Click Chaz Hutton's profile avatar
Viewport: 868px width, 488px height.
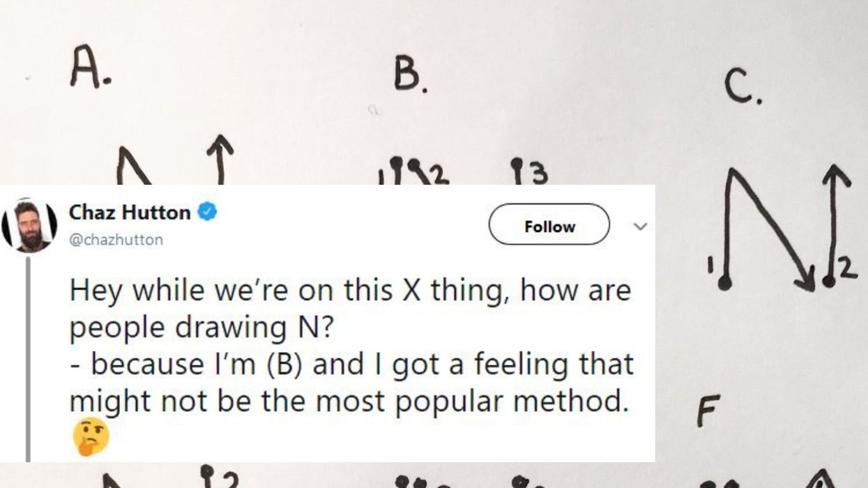tap(31, 222)
